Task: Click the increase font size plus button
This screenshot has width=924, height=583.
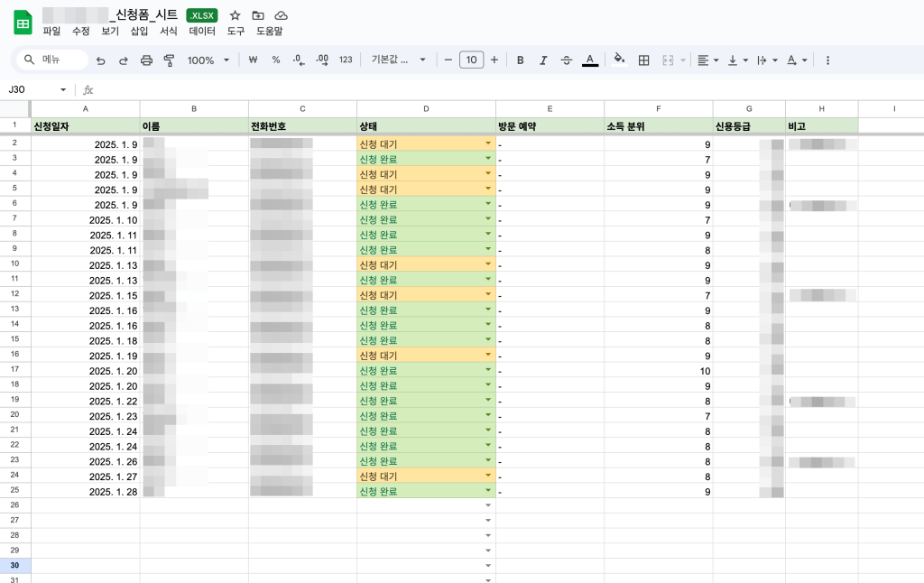Action: coord(494,60)
